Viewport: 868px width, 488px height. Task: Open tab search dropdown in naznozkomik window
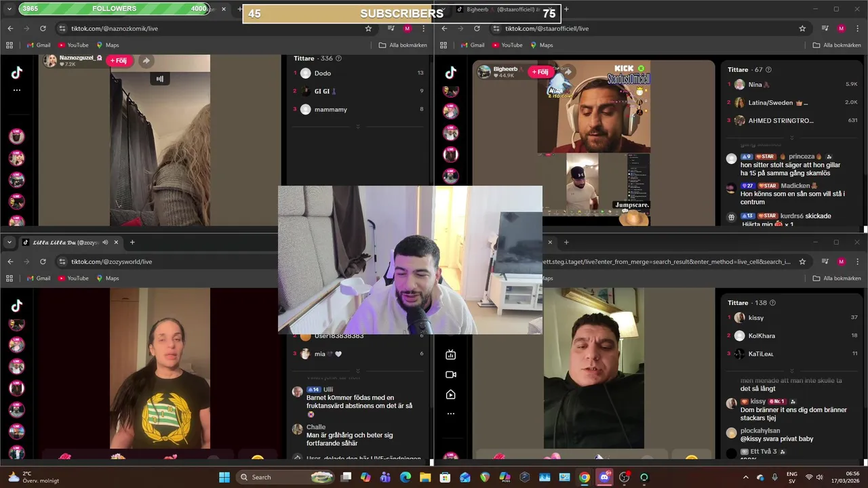point(9,9)
